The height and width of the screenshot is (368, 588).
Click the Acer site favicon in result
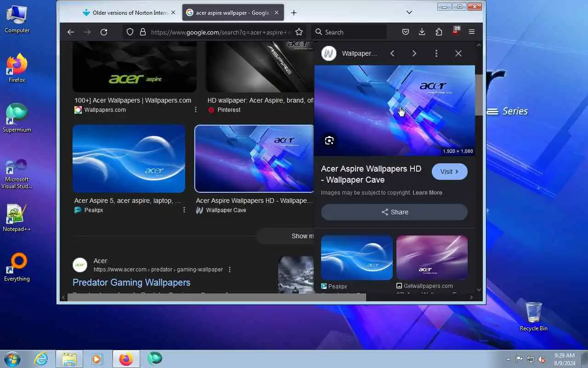pos(80,265)
